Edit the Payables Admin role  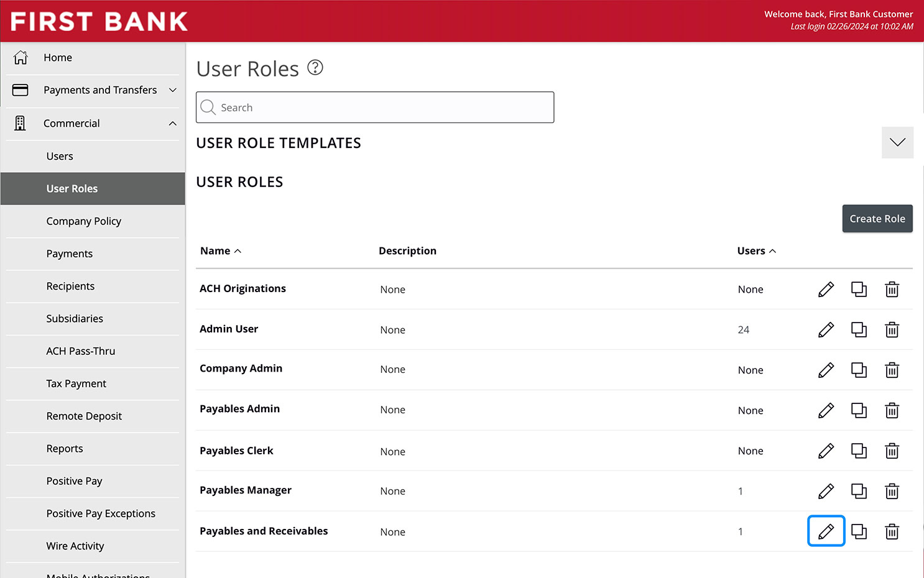tap(826, 410)
